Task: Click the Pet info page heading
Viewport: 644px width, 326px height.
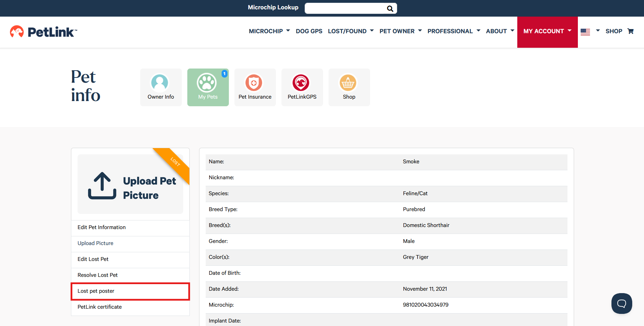Action: (86, 86)
